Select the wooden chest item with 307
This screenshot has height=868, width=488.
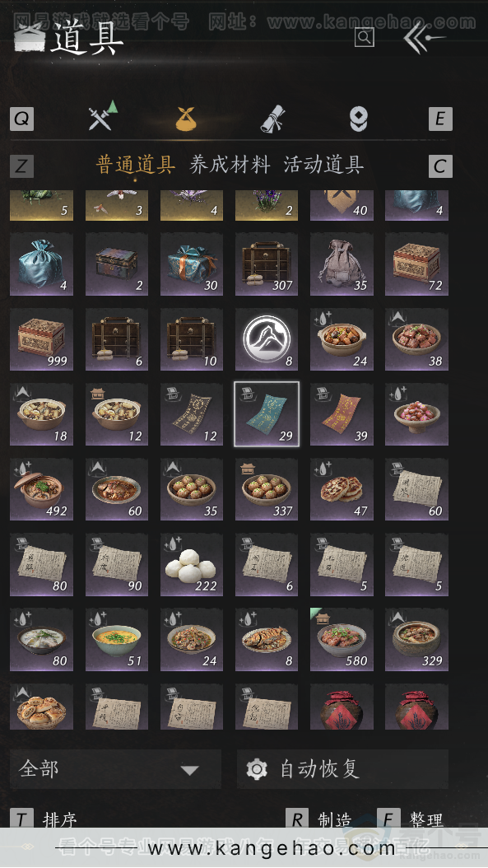[x=267, y=264]
